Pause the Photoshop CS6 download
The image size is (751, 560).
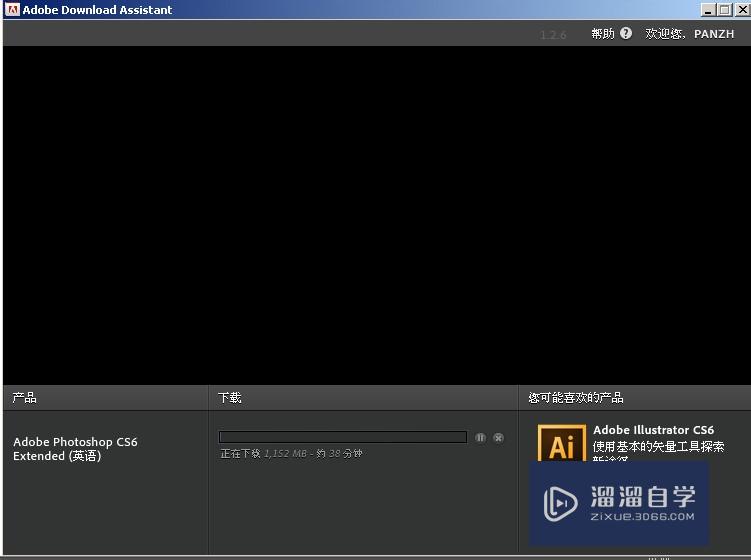480,437
